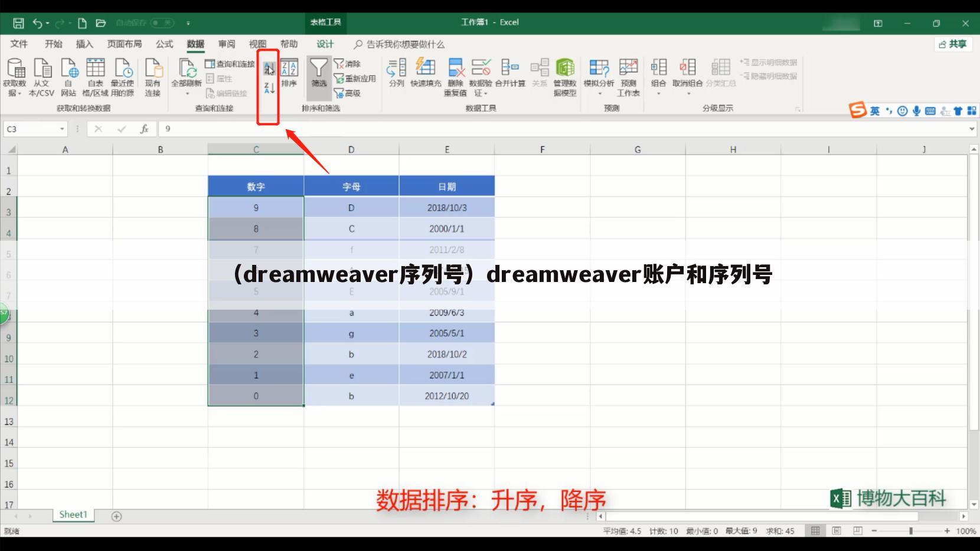
Task: Click the new blank workbook icon
Action: (82, 23)
